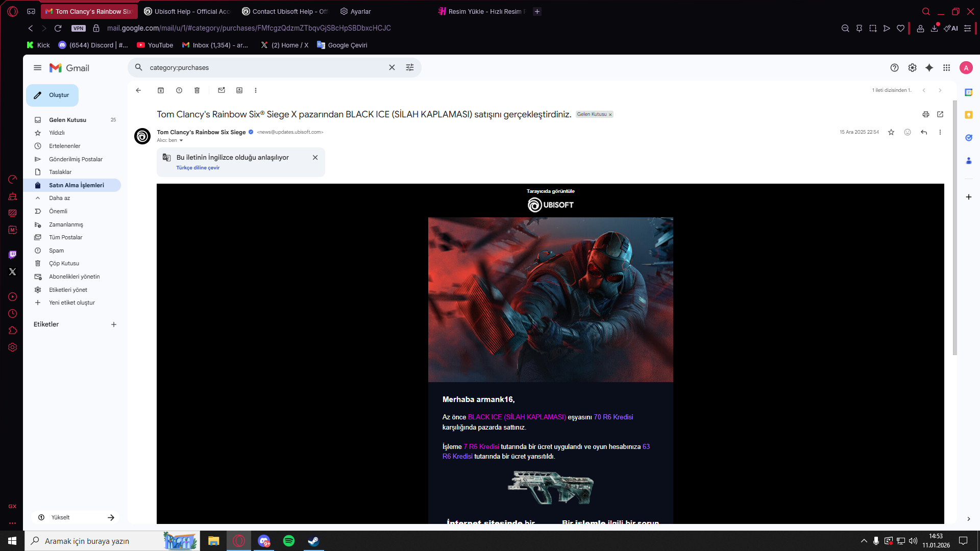Open Steam from the taskbar
This screenshot has width=980, height=551.
click(313, 541)
